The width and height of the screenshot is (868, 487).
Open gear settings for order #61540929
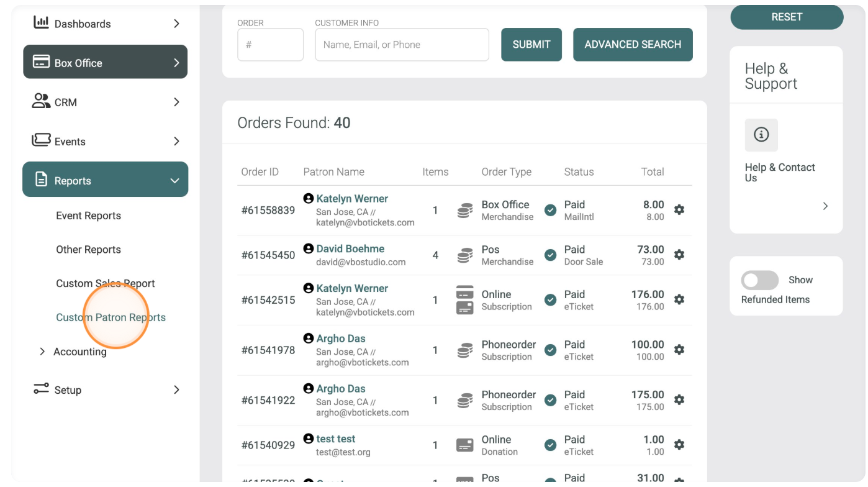click(679, 445)
